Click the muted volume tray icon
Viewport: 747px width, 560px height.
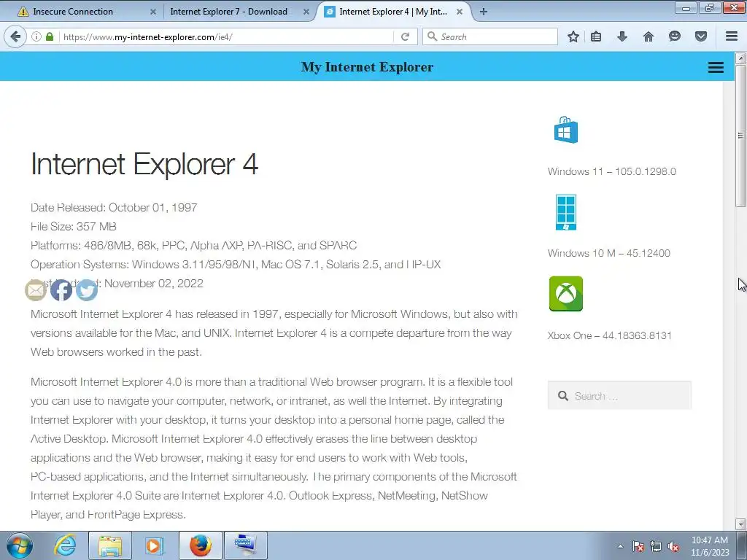tap(673, 547)
